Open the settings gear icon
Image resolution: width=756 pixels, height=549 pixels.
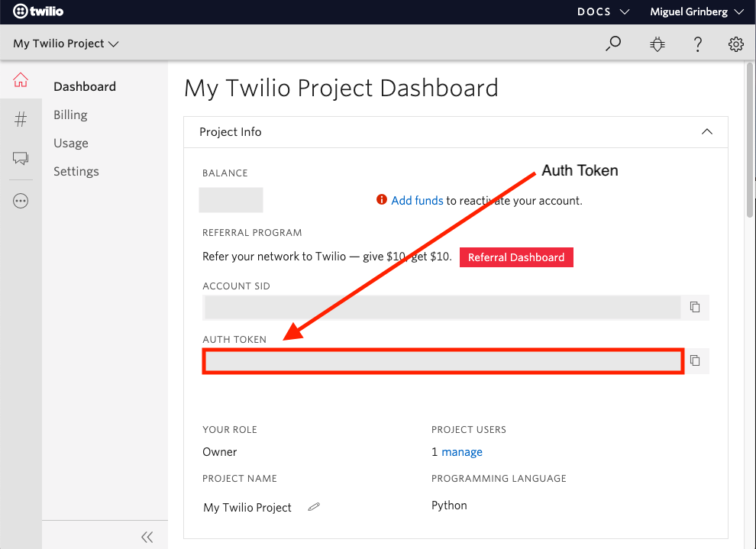[x=735, y=44]
